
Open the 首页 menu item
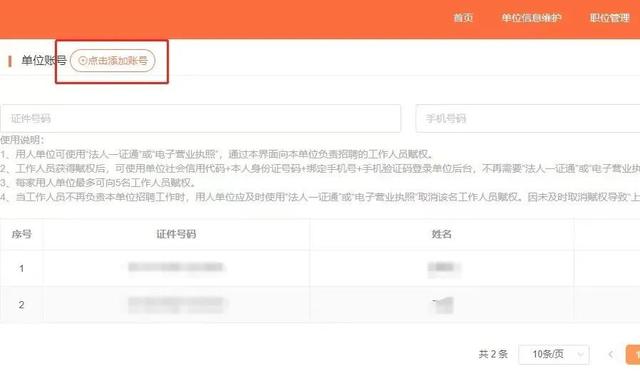click(x=463, y=18)
